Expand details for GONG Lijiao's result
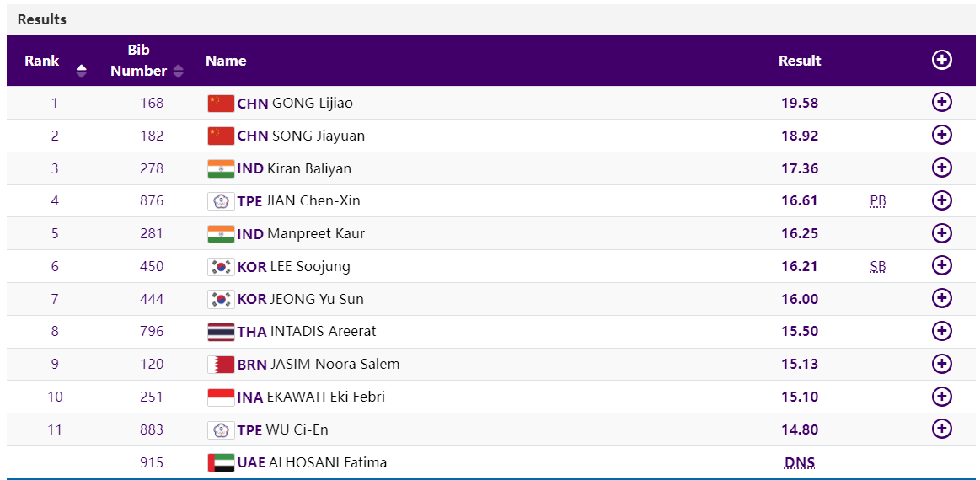 coord(941,103)
